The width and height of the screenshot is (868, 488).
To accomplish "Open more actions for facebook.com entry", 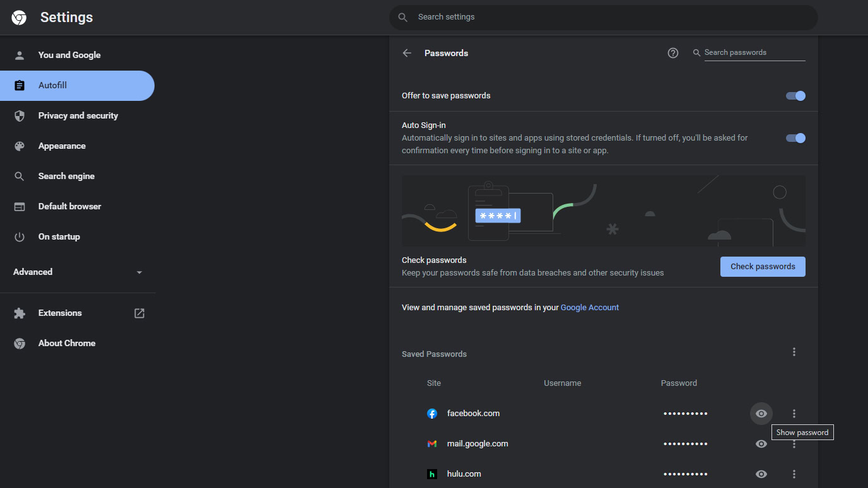I will coord(794,414).
